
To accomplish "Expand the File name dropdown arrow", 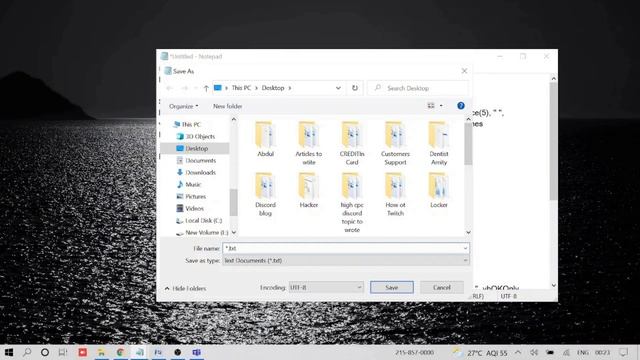I will click(x=465, y=248).
